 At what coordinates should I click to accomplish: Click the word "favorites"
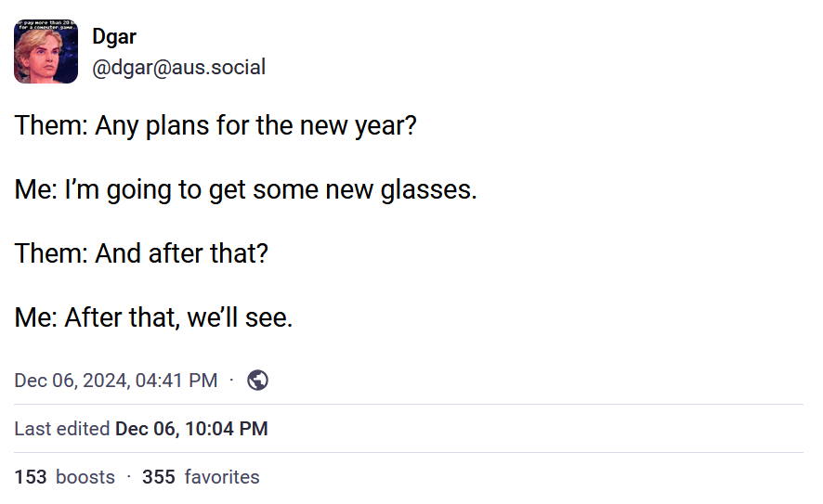pos(222,477)
